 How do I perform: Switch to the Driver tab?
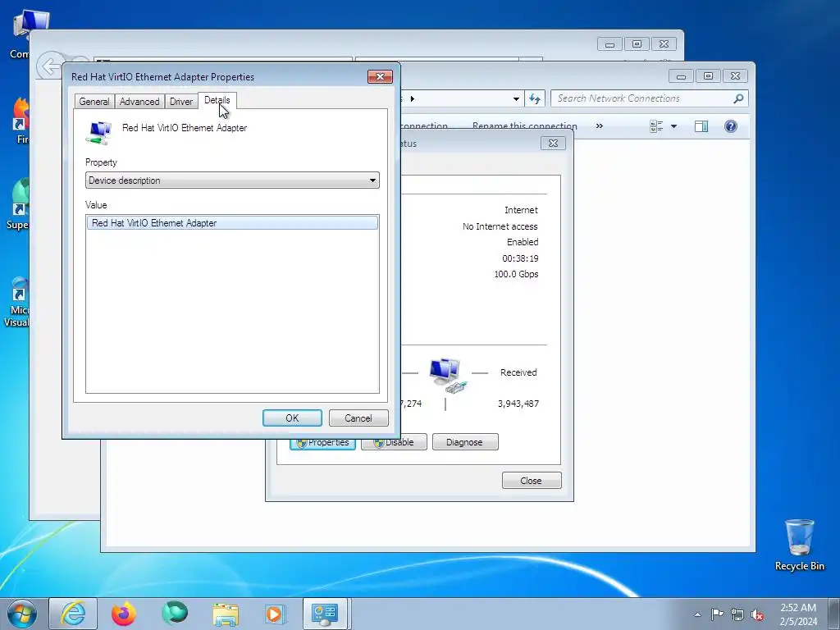(181, 101)
